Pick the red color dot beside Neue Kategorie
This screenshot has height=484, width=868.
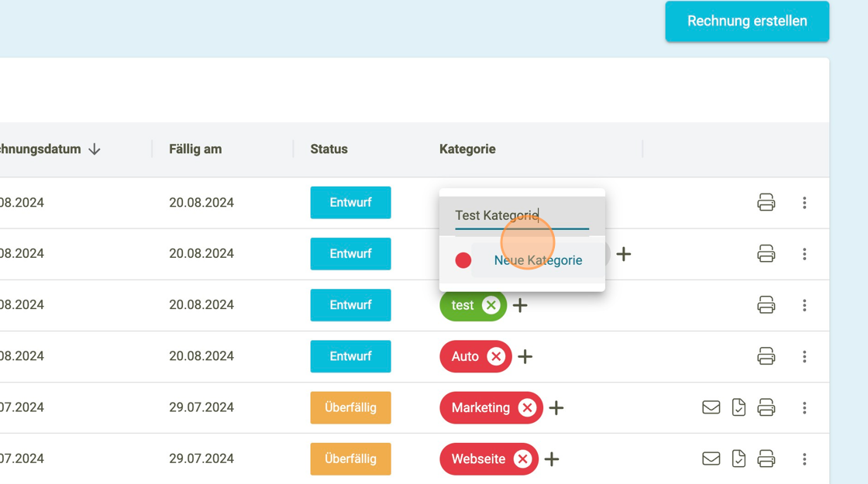(463, 260)
